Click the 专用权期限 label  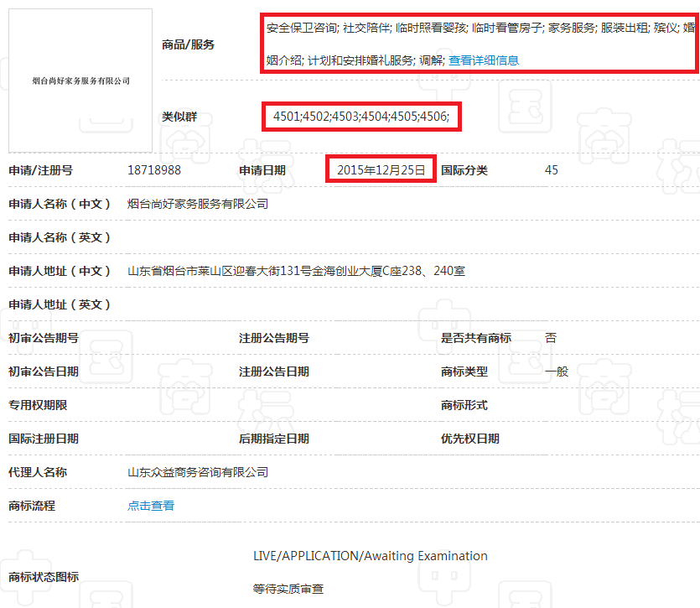pos(38,405)
